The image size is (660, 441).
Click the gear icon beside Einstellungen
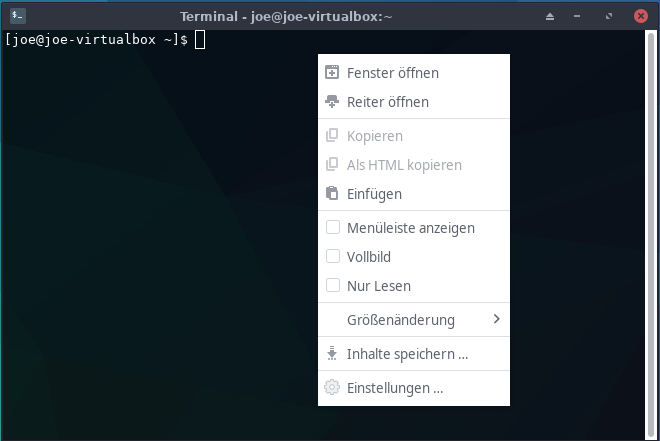pyautogui.click(x=333, y=387)
